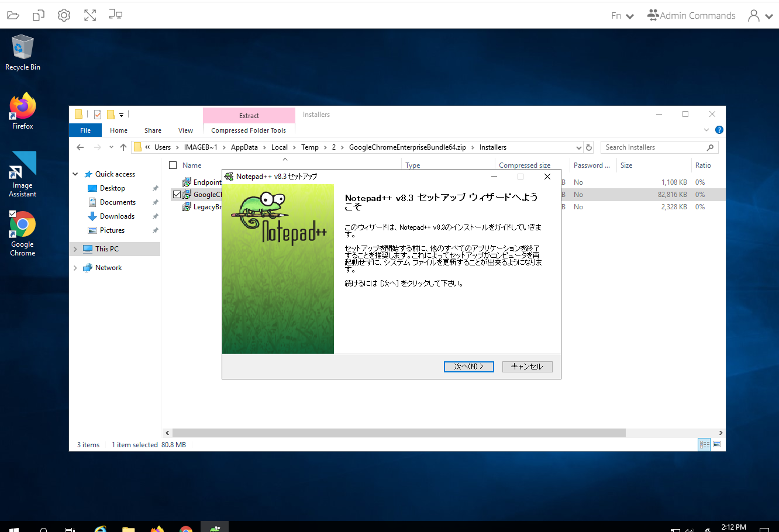Click the search magnifier icon in Explorer
The width and height of the screenshot is (779, 532).
pos(711,147)
